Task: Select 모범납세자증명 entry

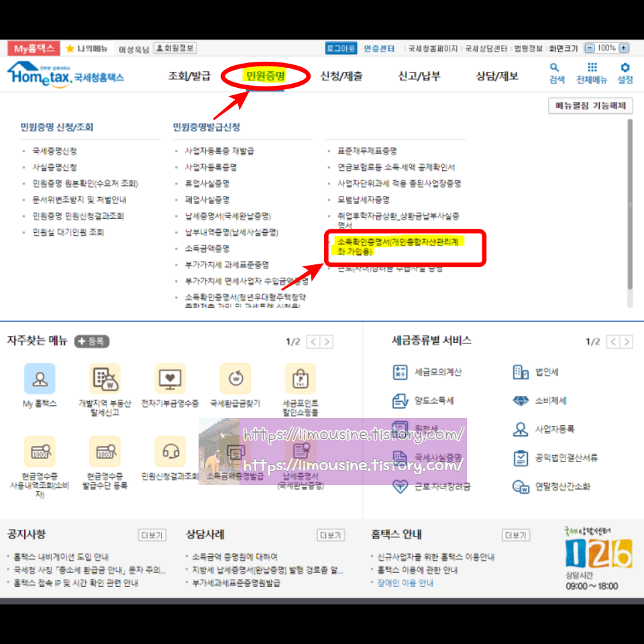Action: pos(364,200)
